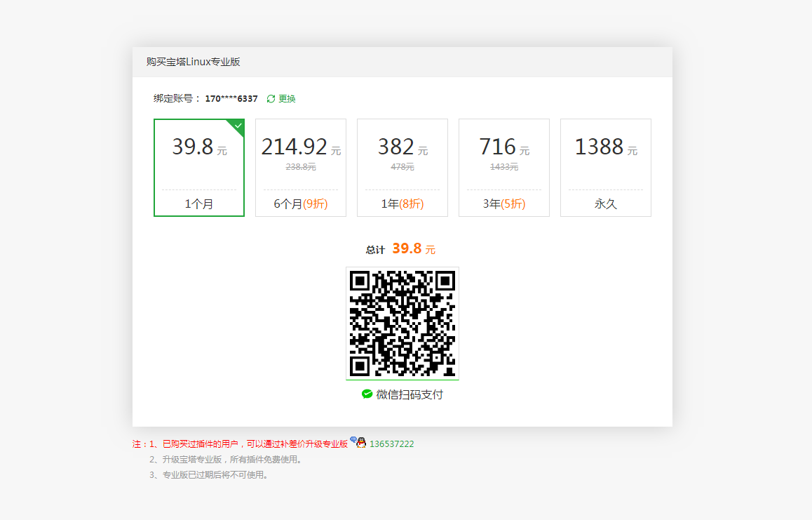812x520 pixels.
Task: Click note 2 about 所有插件免费使用
Action: coord(226,460)
